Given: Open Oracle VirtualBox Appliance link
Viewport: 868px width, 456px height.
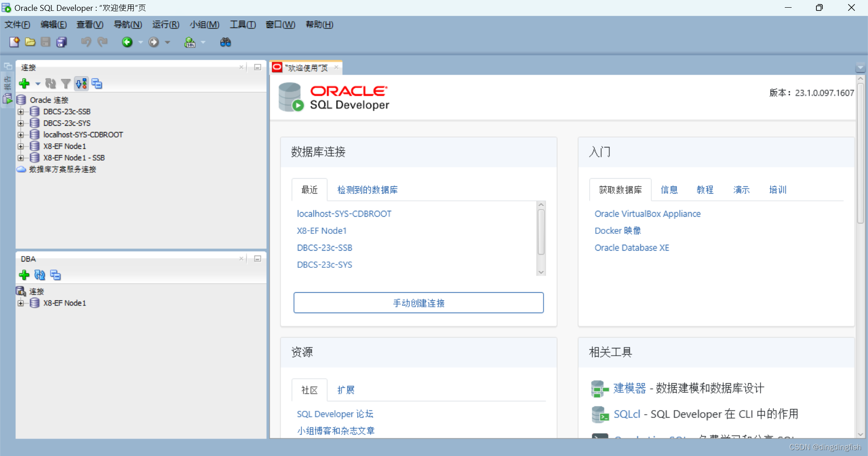Looking at the screenshot, I should (x=647, y=214).
